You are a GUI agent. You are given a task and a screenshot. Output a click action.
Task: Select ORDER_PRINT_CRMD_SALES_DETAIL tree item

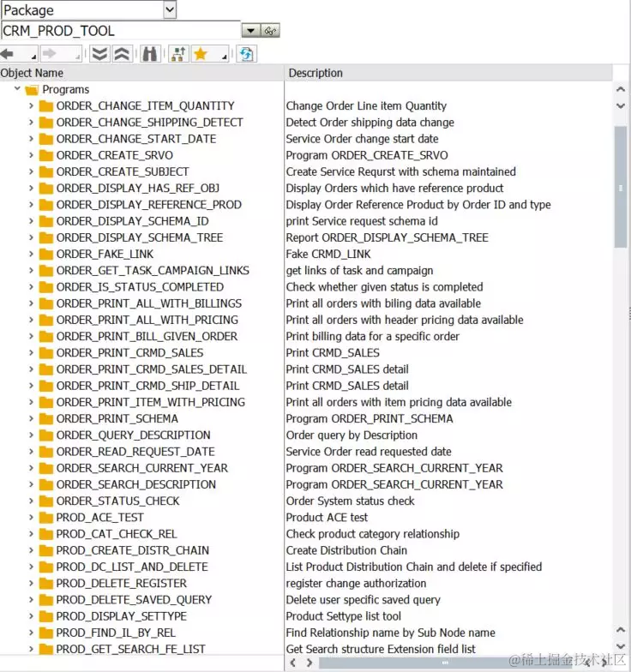(151, 369)
